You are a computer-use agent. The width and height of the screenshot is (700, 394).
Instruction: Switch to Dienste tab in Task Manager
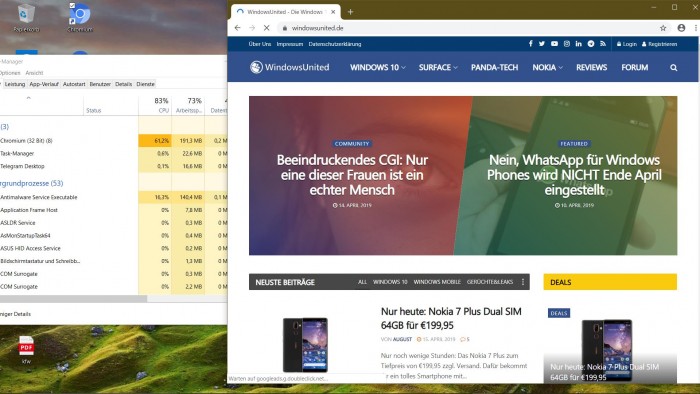click(146, 84)
